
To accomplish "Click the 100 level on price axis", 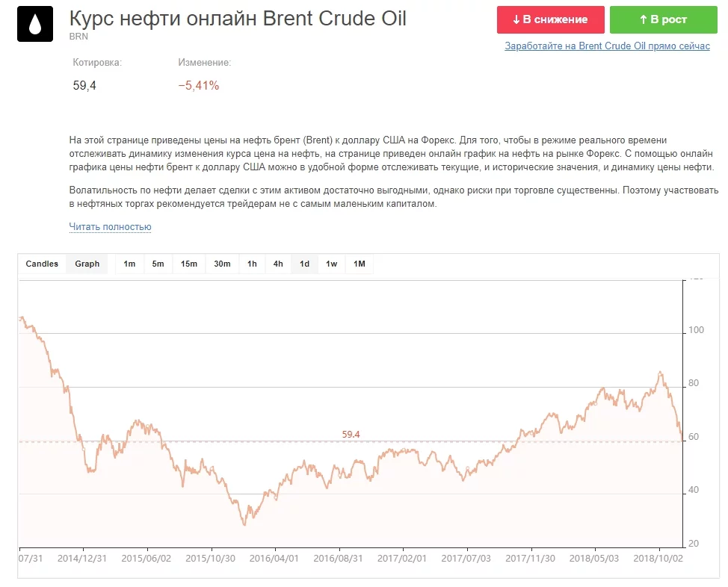I will pos(697,330).
